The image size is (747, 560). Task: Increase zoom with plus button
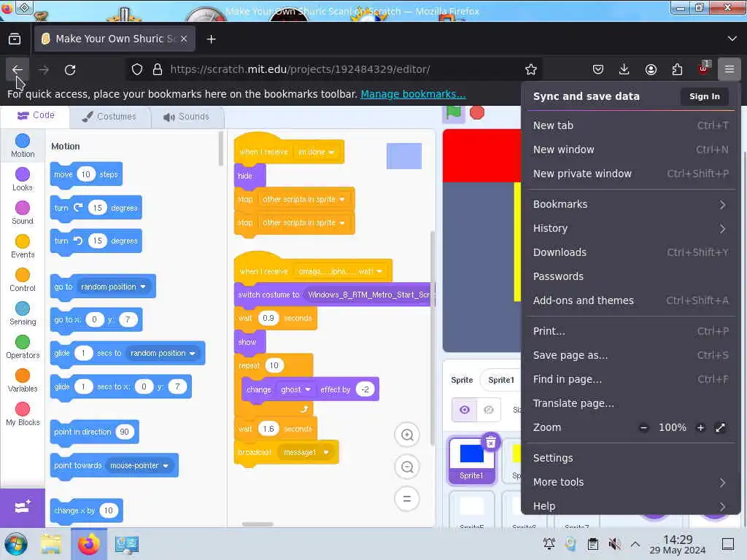point(700,427)
